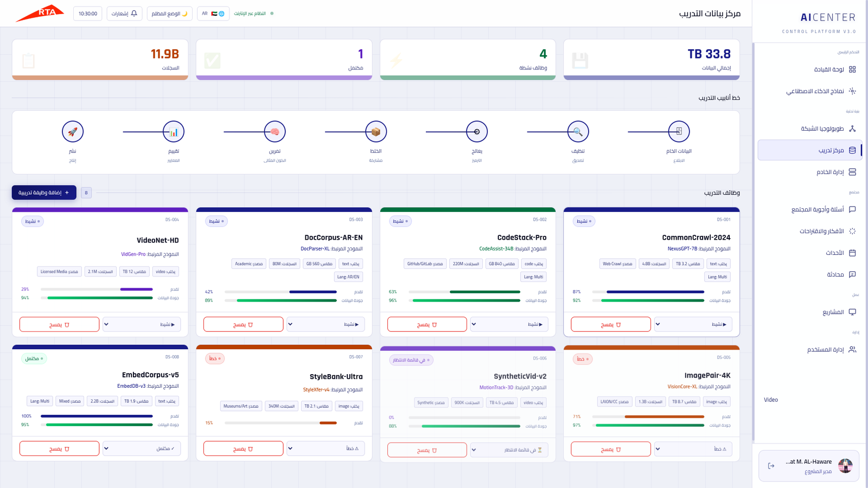
Task: Expand the status dropdown on DocCorpus-AR-EN
Action: [x=325, y=324]
